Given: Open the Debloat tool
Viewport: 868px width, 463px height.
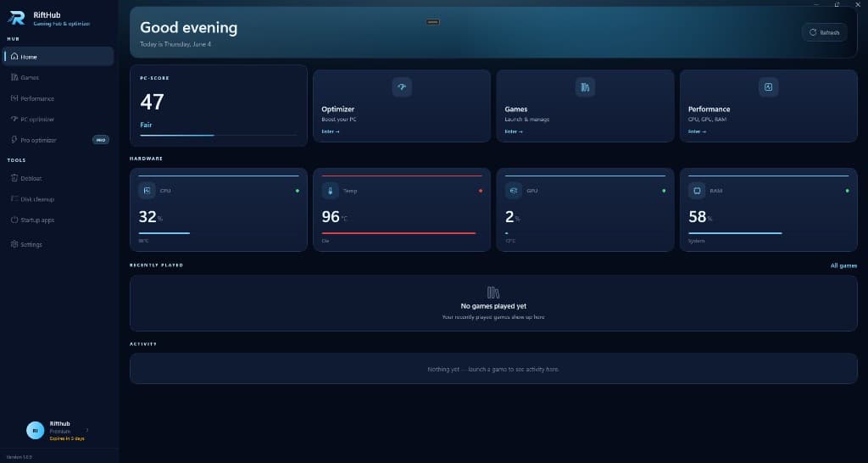Looking at the screenshot, I should (58, 178).
